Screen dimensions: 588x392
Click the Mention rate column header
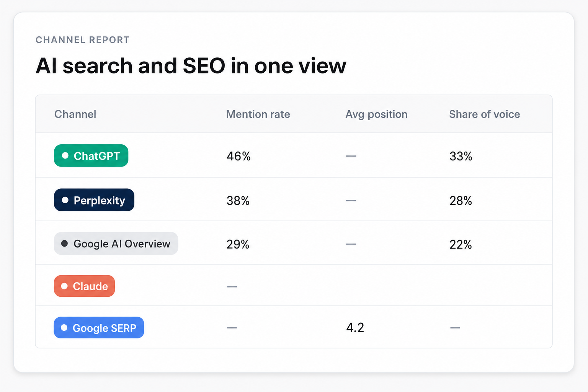258,114
